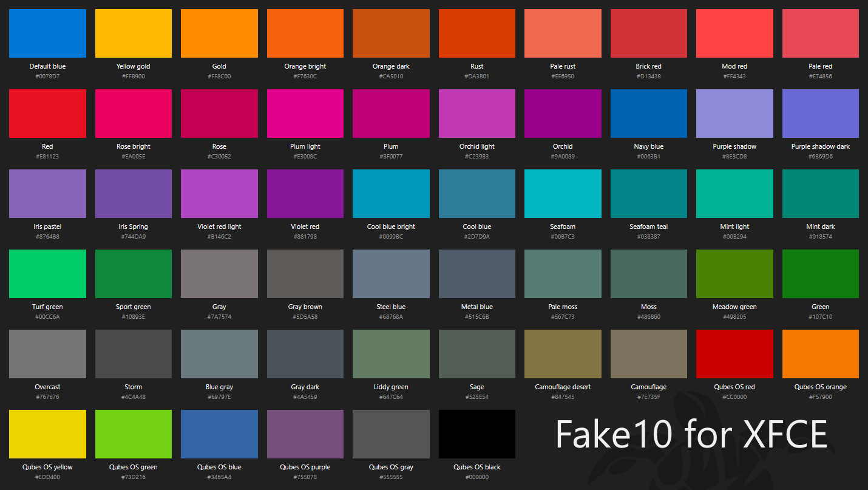Viewport: 868px width, 490px height.
Task: Choose the Mod red swatch
Action: 734,33
